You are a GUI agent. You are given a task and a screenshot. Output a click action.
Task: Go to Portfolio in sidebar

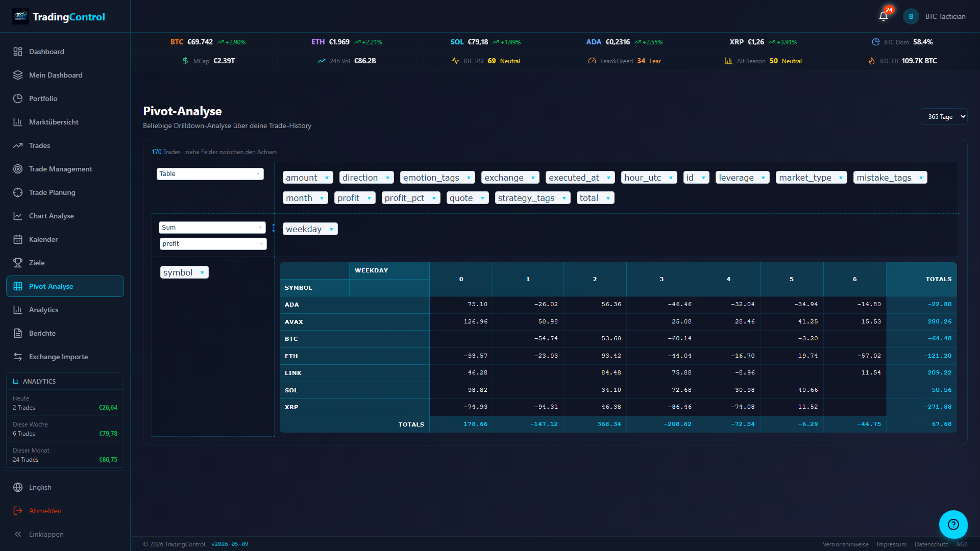point(65,98)
